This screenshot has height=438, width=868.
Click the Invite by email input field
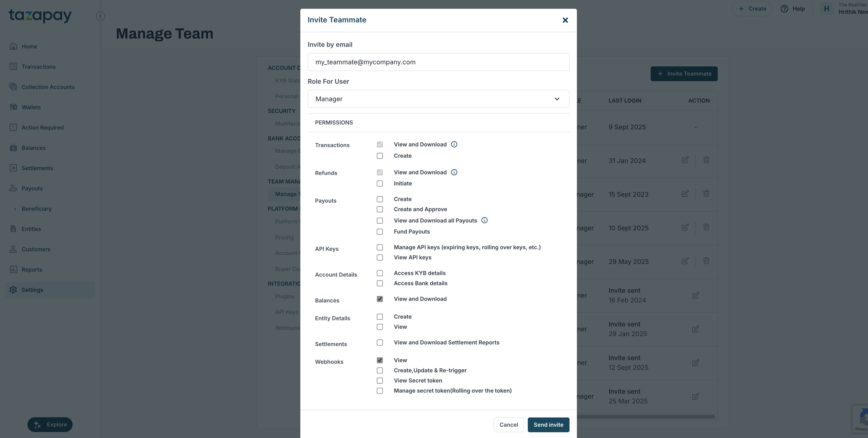pyautogui.click(x=438, y=62)
